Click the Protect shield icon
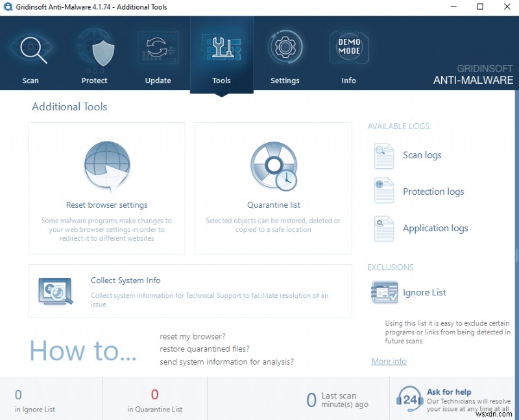The image size is (519, 420). point(103,53)
